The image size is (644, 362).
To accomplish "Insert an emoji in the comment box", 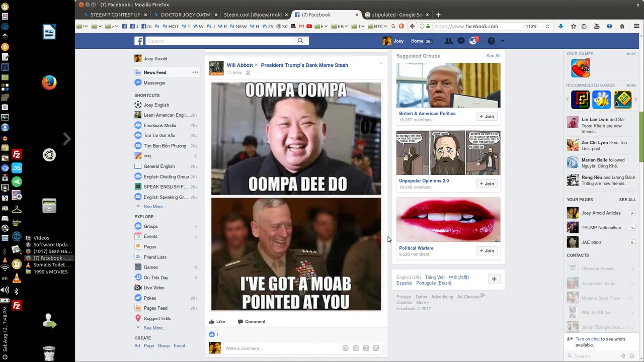I will click(345, 348).
